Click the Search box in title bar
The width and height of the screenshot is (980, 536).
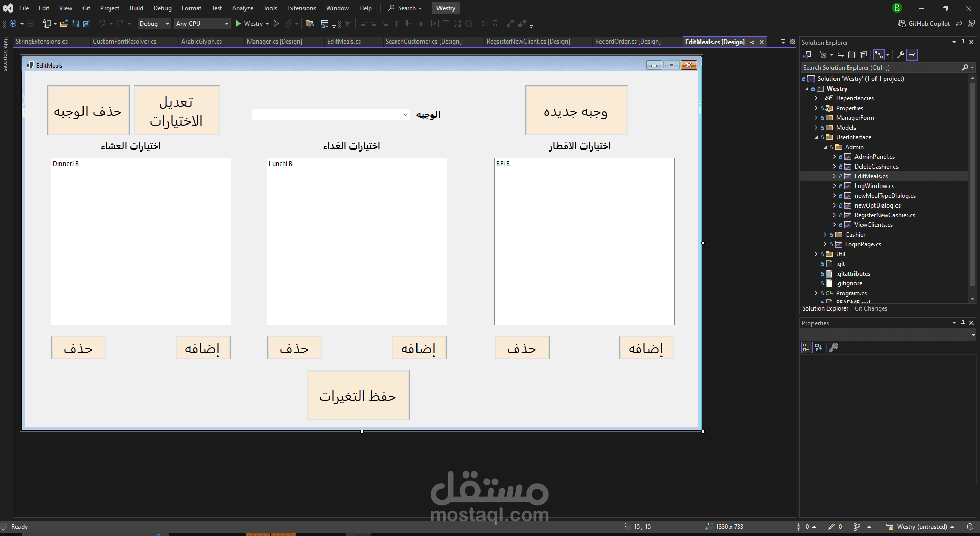tap(405, 8)
